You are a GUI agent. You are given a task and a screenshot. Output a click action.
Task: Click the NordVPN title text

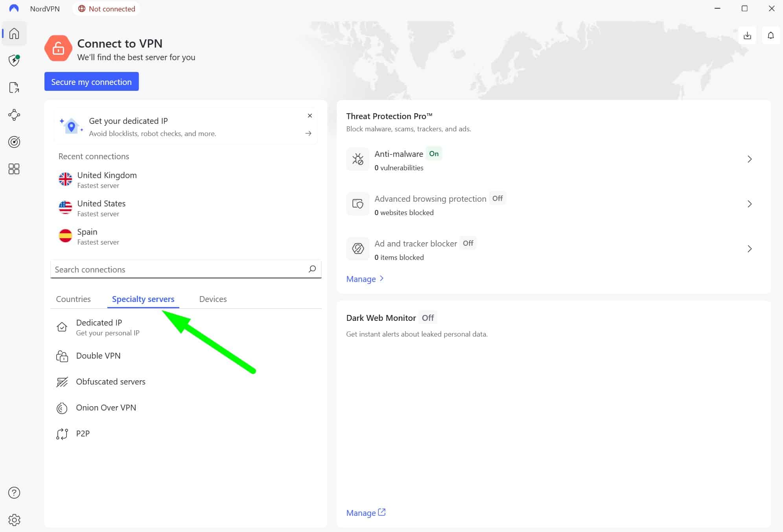tap(45, 9)
